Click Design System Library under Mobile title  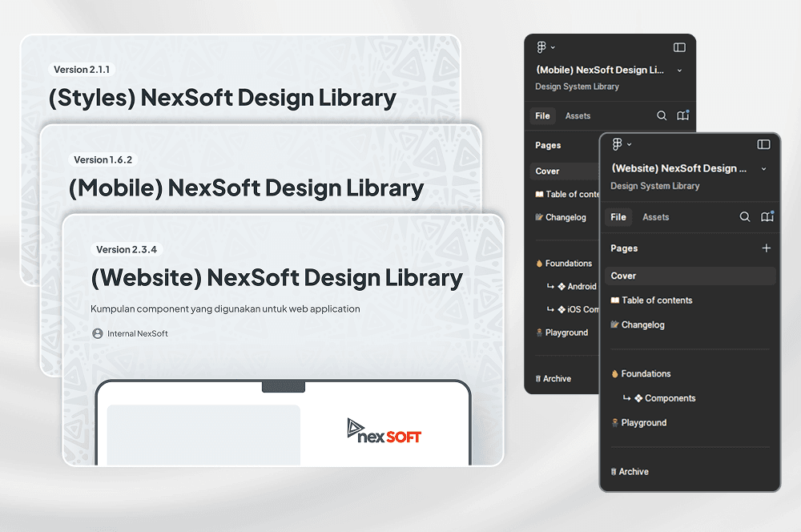click(x=578, y=87)
